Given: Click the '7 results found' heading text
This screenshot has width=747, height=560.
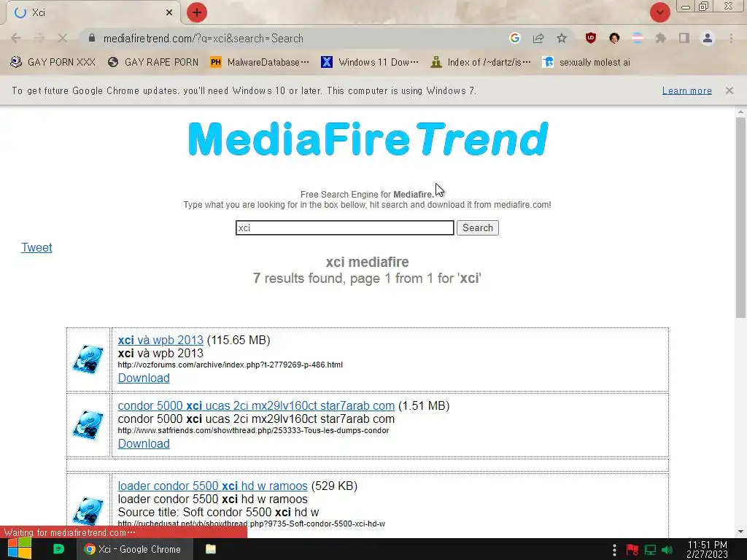Looking at the screenshot, I should (367, 278).
